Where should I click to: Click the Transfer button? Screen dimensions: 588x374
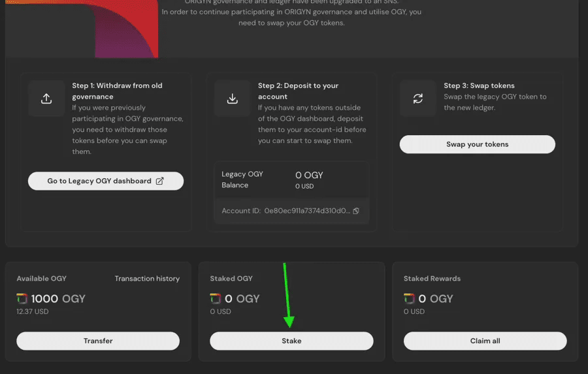pos(98,341)
